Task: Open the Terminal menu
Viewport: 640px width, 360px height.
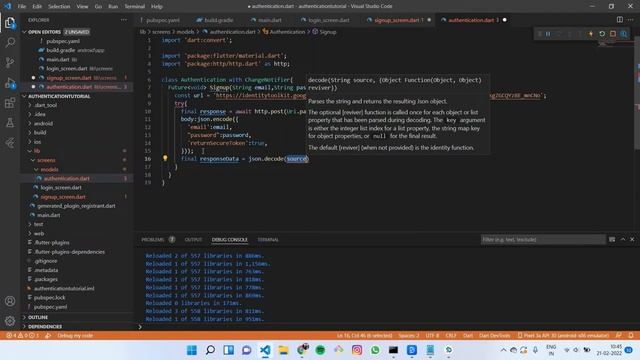Action: pyautogui.click(x=134, y=6)
